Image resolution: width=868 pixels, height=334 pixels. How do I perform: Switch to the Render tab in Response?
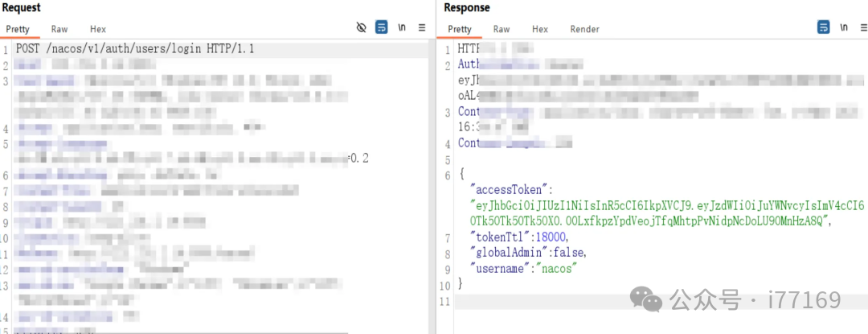click(x=584, y=29)
